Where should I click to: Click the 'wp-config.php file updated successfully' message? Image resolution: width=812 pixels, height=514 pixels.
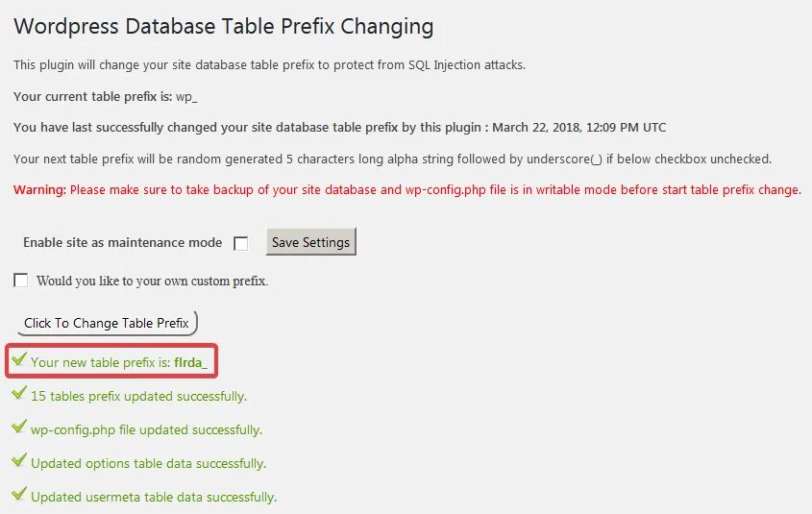tap(146, 429)
